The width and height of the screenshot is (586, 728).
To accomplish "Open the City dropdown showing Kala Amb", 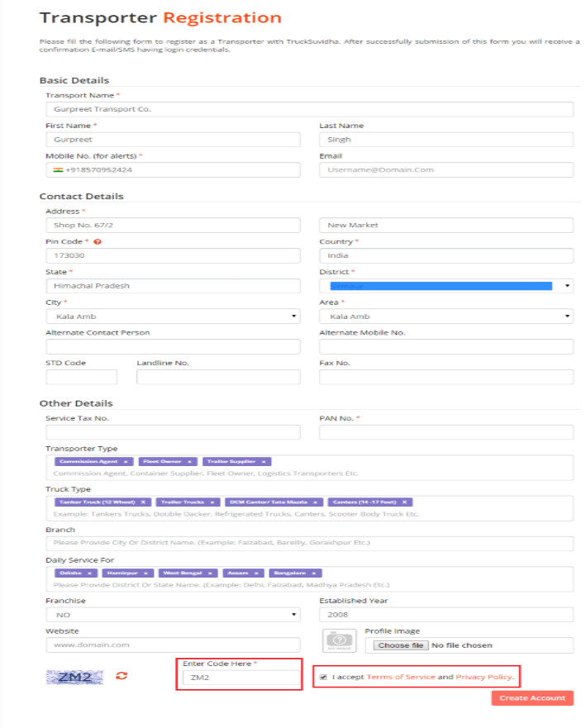I will pos(173,316).
